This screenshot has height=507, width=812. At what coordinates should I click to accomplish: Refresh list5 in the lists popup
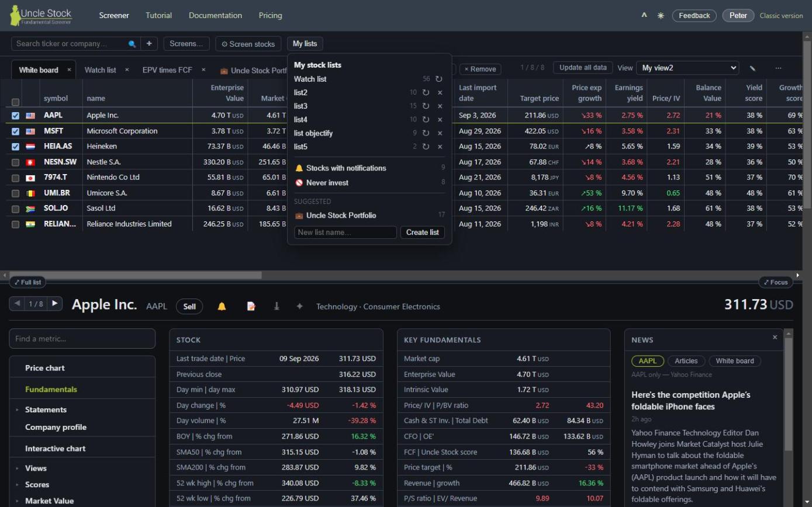click(x=426, y=147)
